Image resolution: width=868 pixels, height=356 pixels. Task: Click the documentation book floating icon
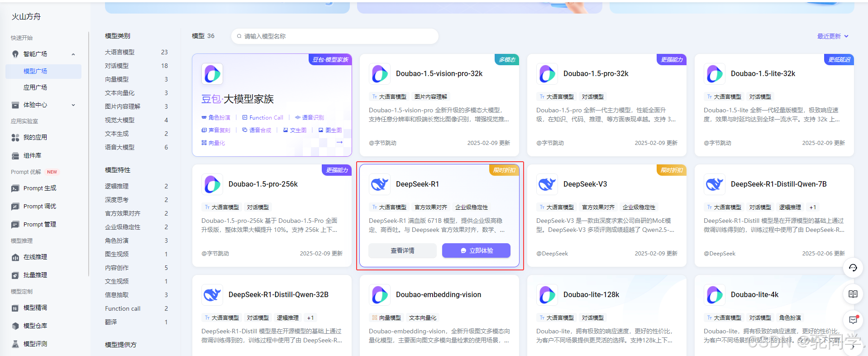[x=853, y=294]
